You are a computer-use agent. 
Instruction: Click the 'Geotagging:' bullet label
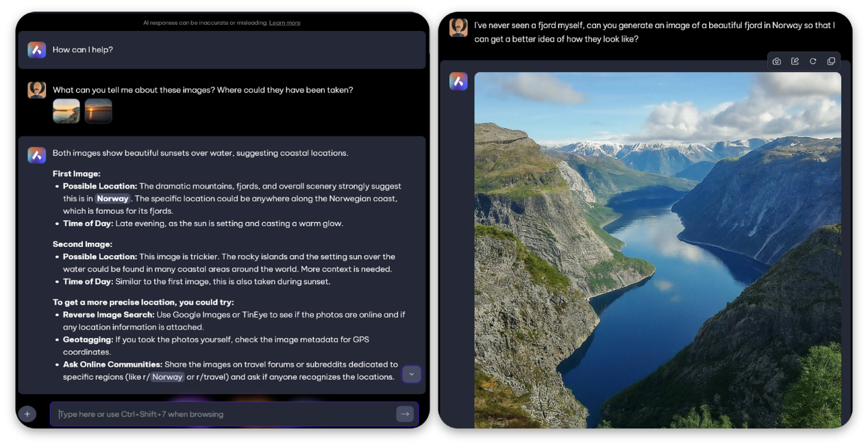pos(88,339)
